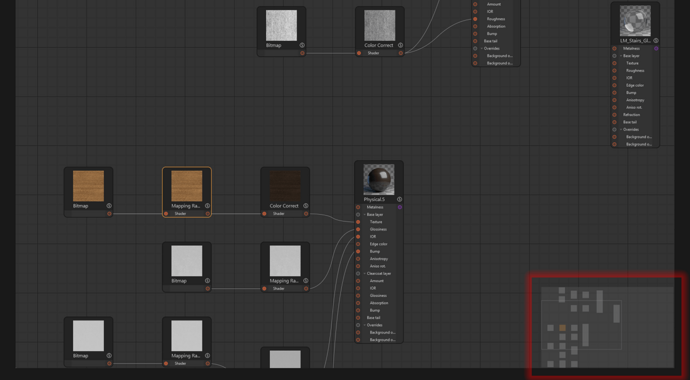The image size is (690, 380).
Task: Select the top grey Color Correct node thumbnail
Action: click(380, 26)
